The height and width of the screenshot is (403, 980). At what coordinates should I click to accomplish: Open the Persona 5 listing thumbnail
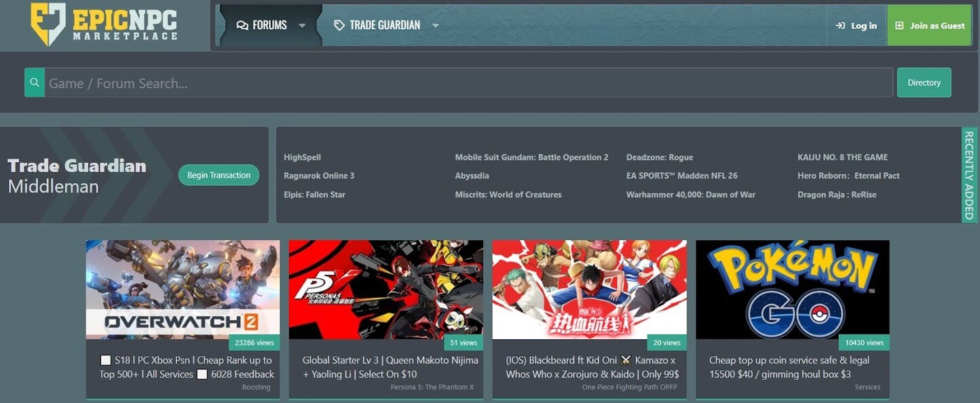385,290
